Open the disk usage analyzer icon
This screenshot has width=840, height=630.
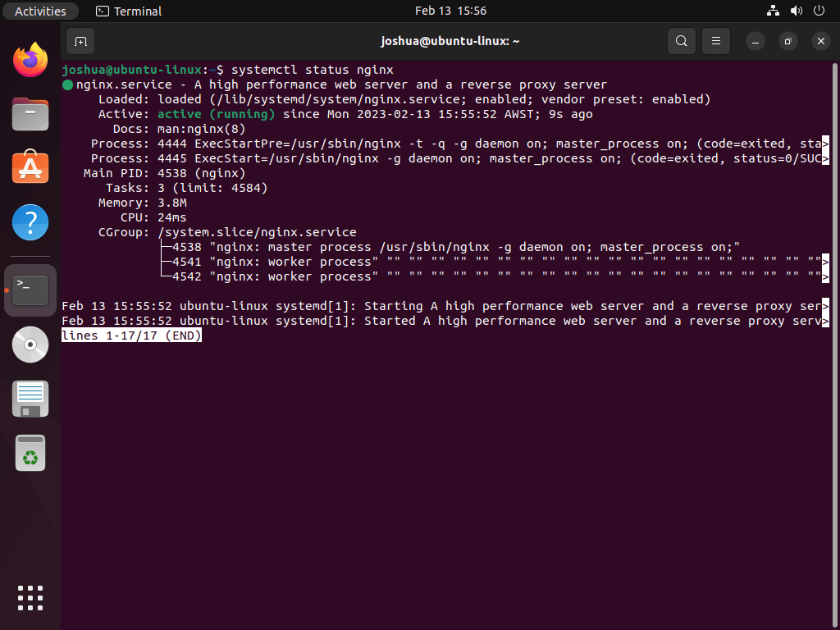(30, 345)
